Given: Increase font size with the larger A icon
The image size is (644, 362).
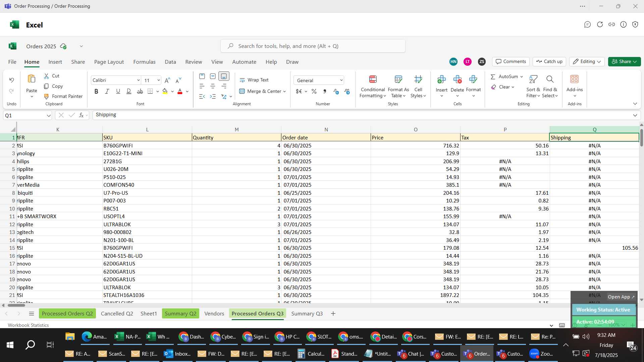Looking at the screenshot, I should click(x=167, y=80).
